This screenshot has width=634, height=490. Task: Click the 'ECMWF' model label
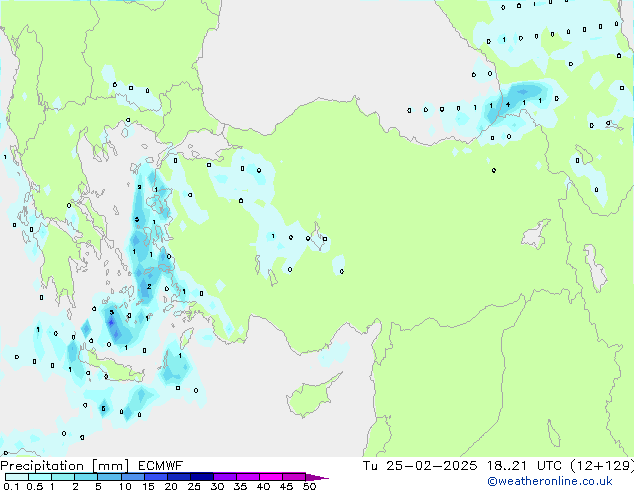click(x=161, y=466)
